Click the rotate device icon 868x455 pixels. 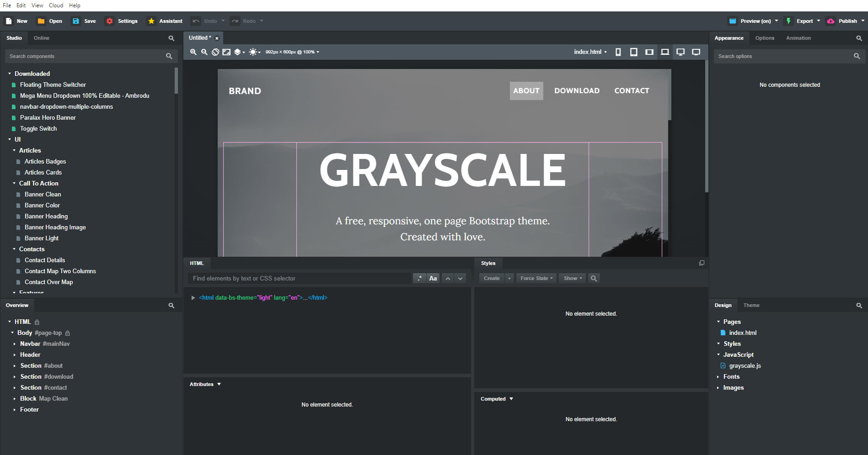coord(215,52)
